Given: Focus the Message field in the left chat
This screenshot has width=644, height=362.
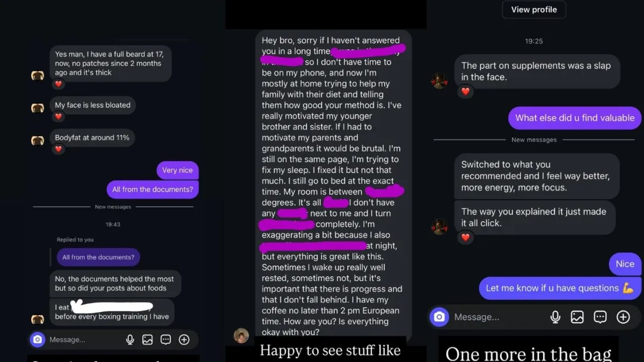Looking at the screenshot, I should pyautogui.click(x=86, y=339).
